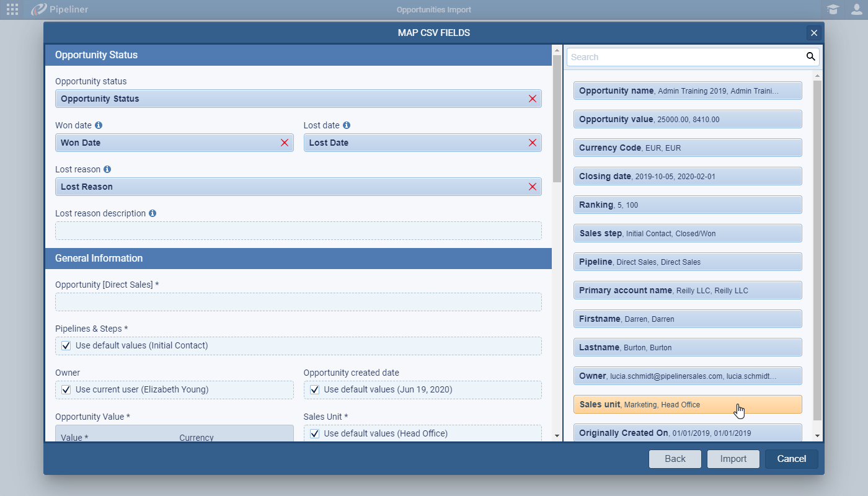This screenshot has width=868, height=496.
Task: Uncheck Use default values for Pipelines & Steps
Action: [66, 345]
